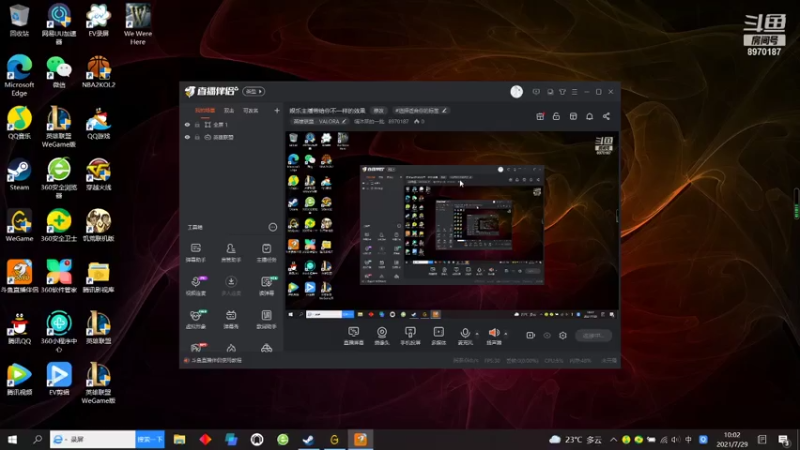Screen dimensions: 800x450
Task: Mute the red speaker volume icon
Action: pyautogui.click(x=493, y=333)
